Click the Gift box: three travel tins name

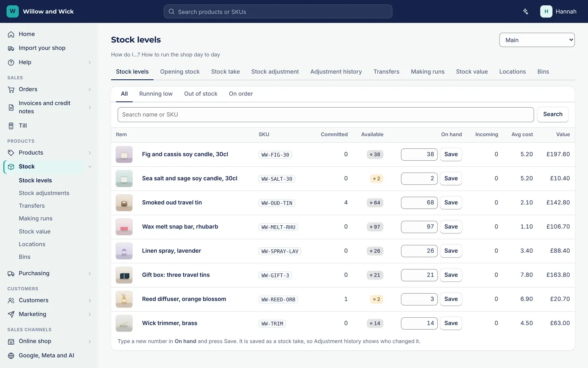tap(176, 275)
